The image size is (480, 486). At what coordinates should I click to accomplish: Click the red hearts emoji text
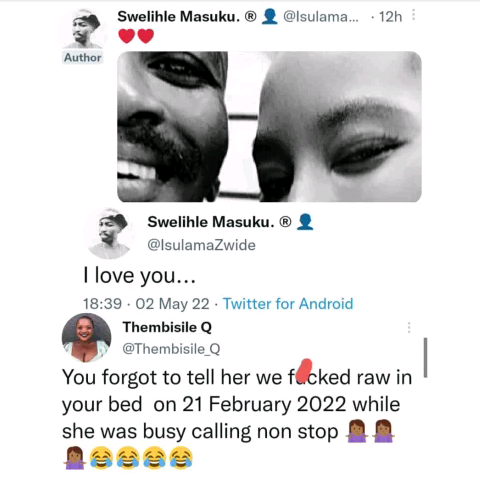click(136, 36)
